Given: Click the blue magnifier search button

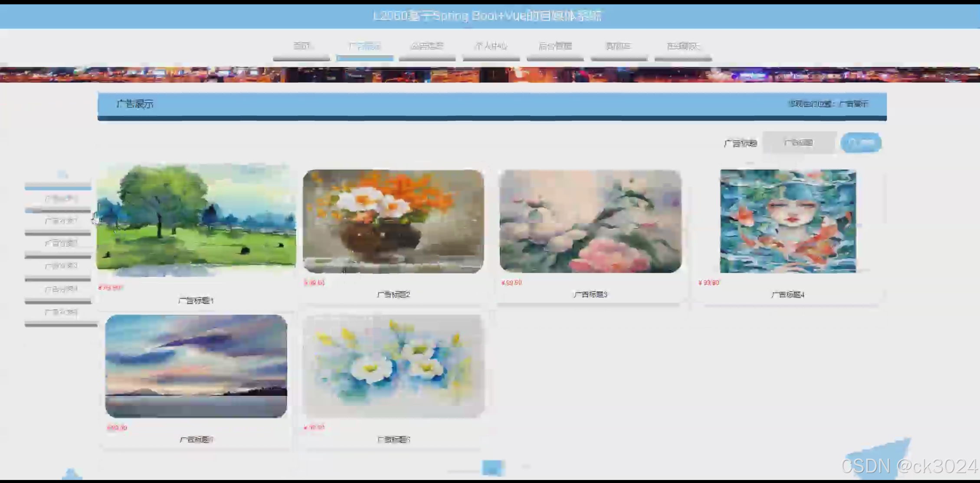Looking at the screenshot, I should tap(861, 142).
